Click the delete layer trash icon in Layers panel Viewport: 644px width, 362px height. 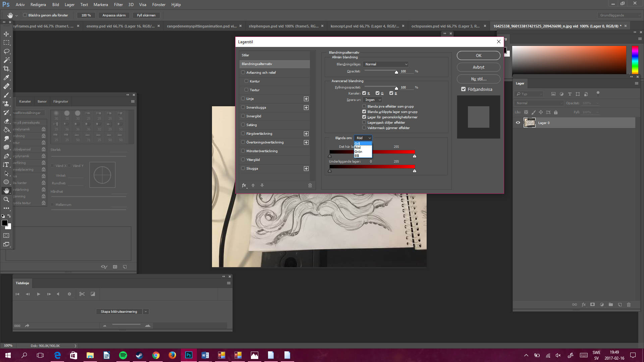tap(629, 305)
